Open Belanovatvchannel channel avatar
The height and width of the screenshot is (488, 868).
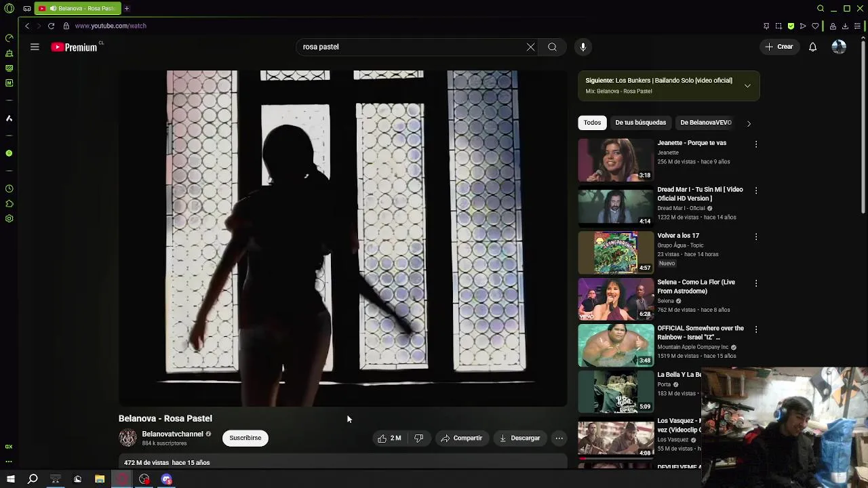coord(127,438)
